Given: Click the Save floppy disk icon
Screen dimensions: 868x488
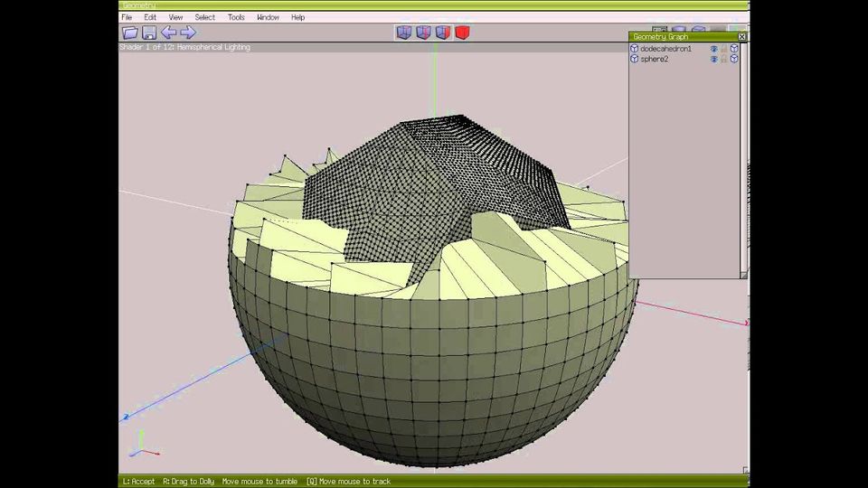Looking at the screenshot, I should 149,33.
